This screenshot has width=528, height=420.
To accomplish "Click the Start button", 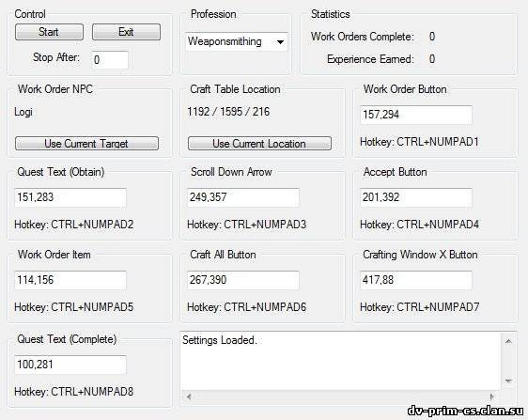I will point(49,32).
